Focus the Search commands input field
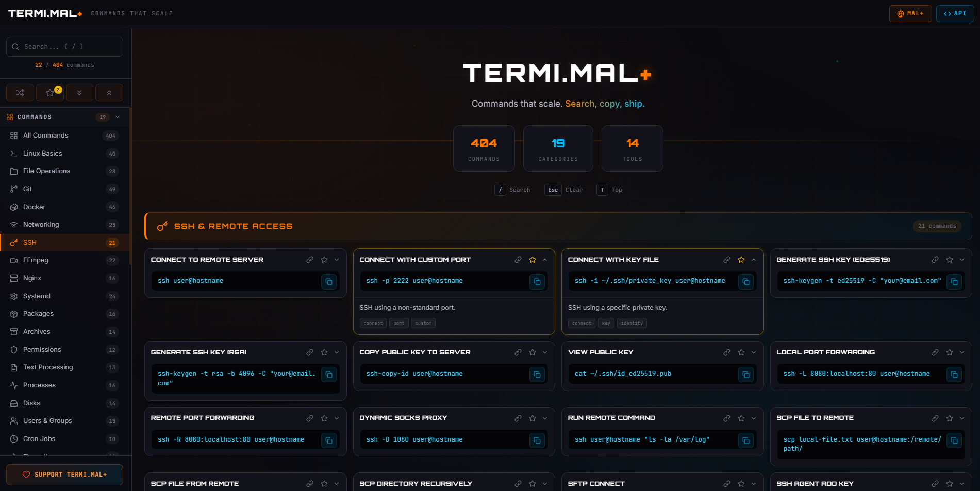 tap(64, 46)
